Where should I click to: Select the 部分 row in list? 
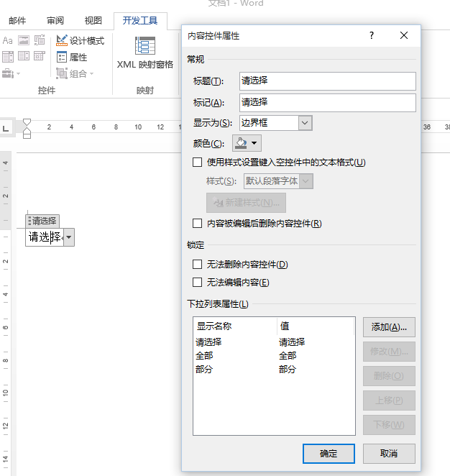tap(274, 369)
